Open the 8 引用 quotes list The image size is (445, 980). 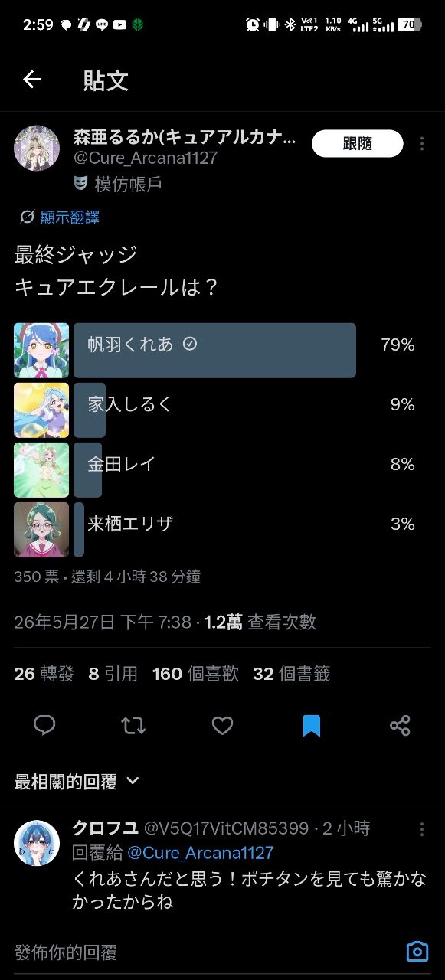coord(113,674)
